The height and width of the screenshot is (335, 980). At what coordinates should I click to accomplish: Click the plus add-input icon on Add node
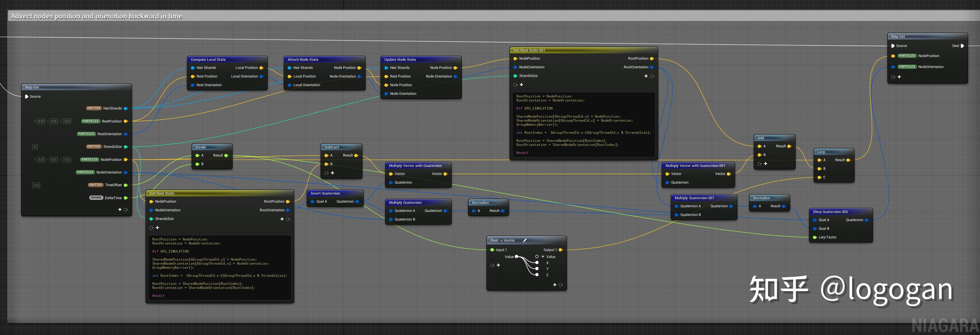[x=765, y=164]
